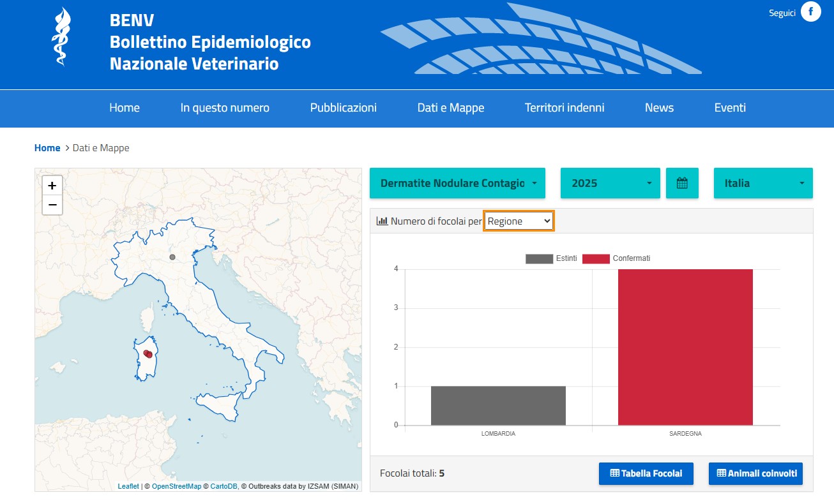Image resolution: width=834 pixels, height=504 pixels.
Task: Zoom out on the map
Action: tap(52, 205)
